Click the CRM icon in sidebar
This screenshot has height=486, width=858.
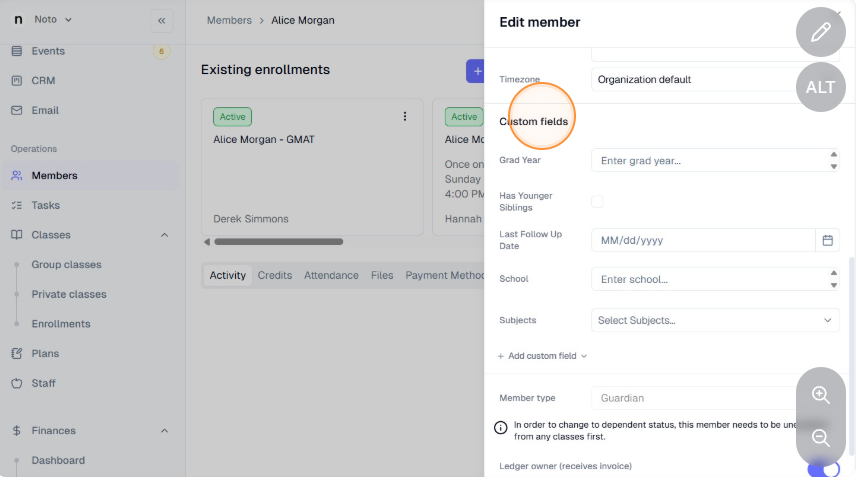tap(17, 80)
